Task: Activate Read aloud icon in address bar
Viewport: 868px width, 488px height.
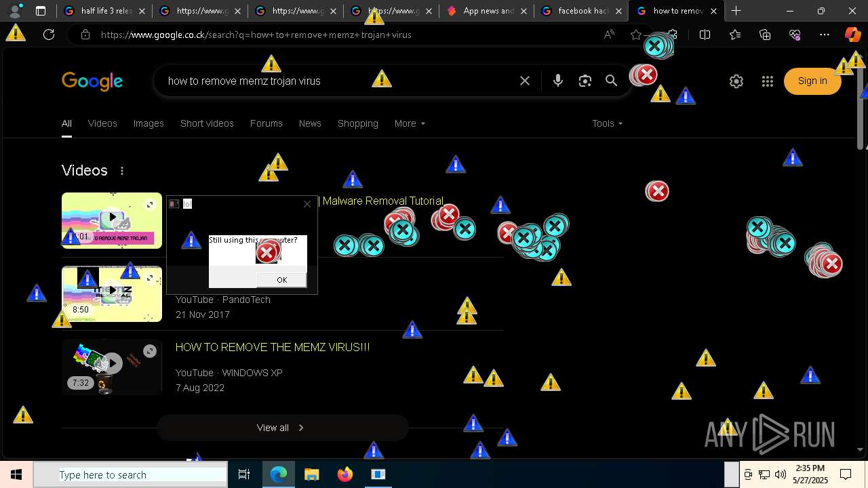Action: click(x=609, y=35)
